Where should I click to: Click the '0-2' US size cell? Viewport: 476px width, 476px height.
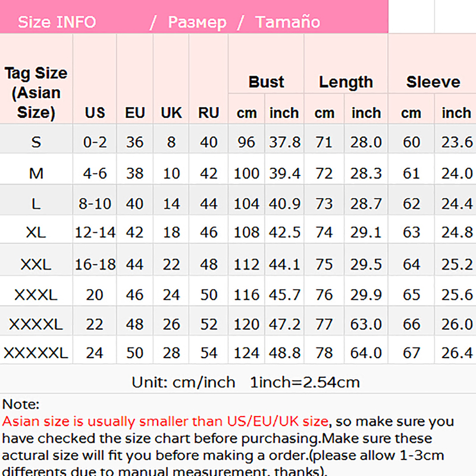point(95,143)
